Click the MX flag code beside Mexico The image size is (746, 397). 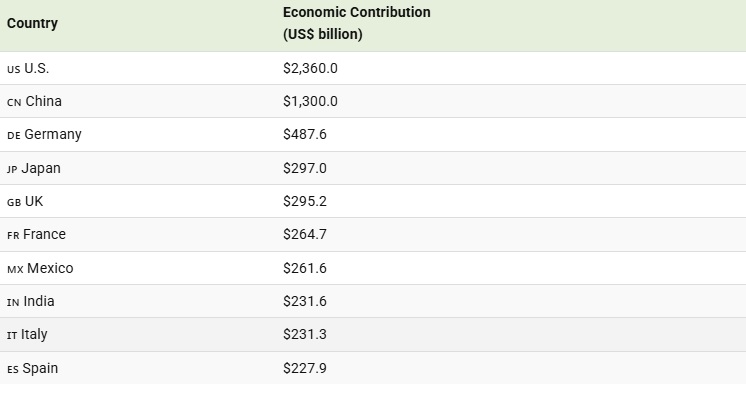point(15,269)
